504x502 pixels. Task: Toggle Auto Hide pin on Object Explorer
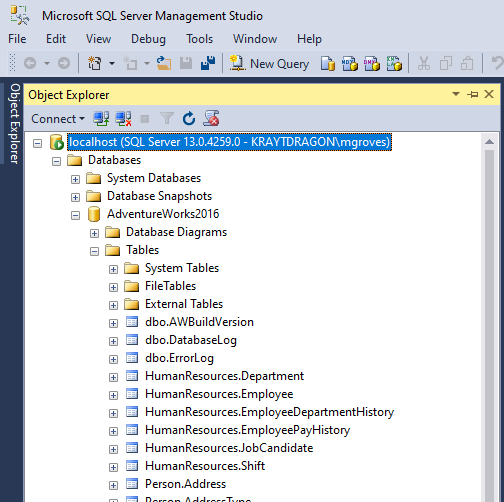(x=473, y=95)
